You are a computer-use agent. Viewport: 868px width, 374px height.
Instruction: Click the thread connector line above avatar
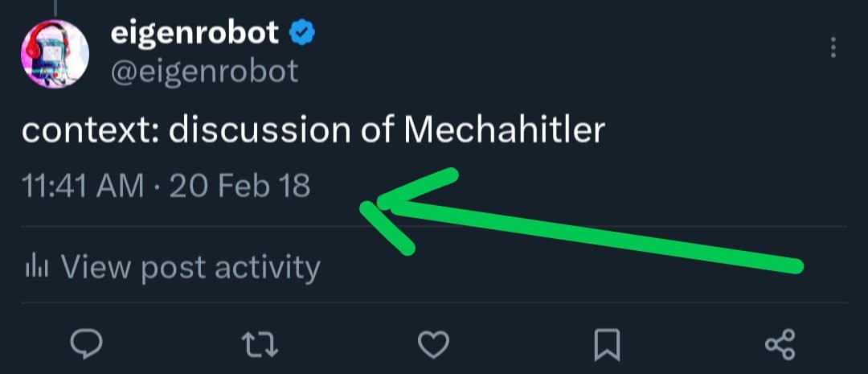(x=54, y=6)
